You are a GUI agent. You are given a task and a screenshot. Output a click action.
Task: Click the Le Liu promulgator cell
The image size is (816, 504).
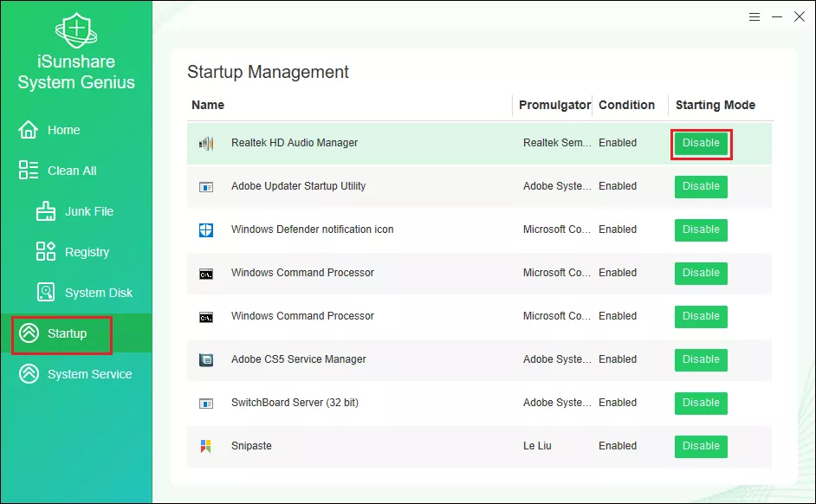tap(537, 446)
